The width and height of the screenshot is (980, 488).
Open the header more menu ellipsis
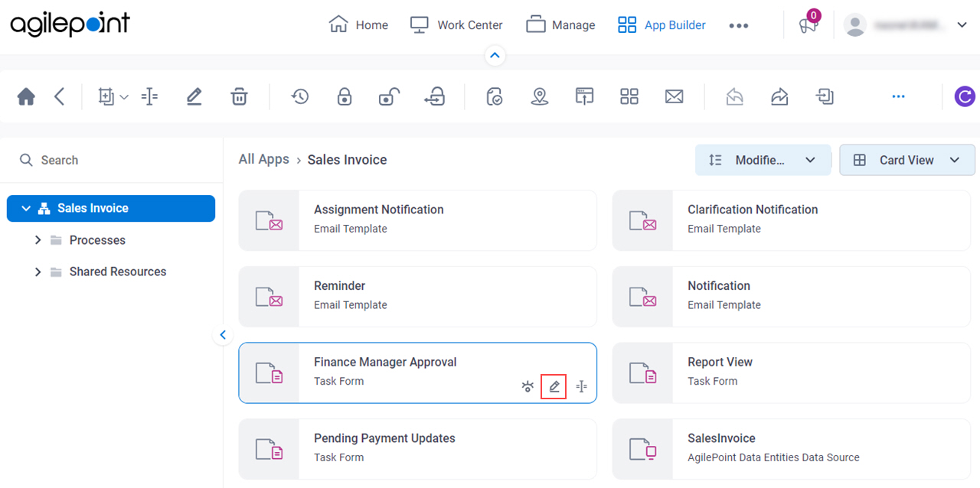739,25
